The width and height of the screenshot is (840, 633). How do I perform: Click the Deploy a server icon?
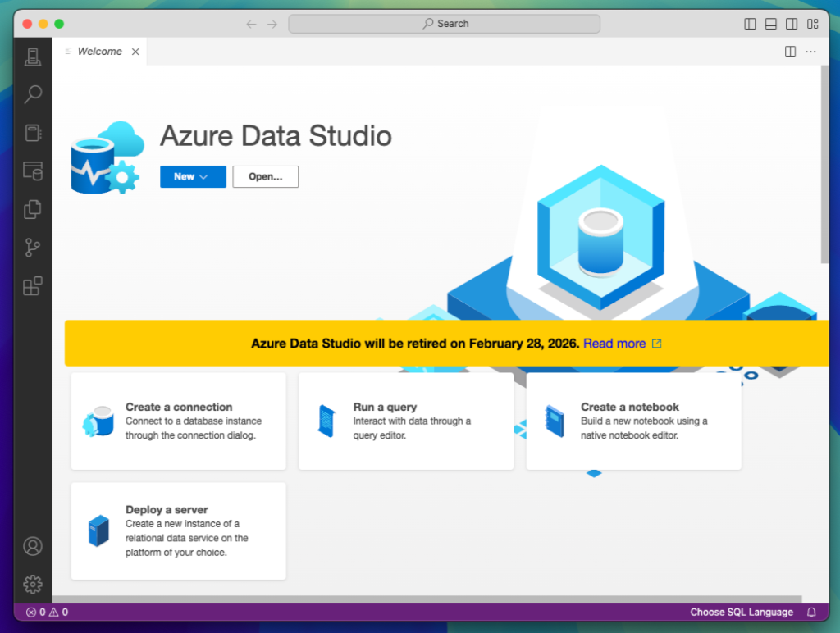(x=98, y=531)
